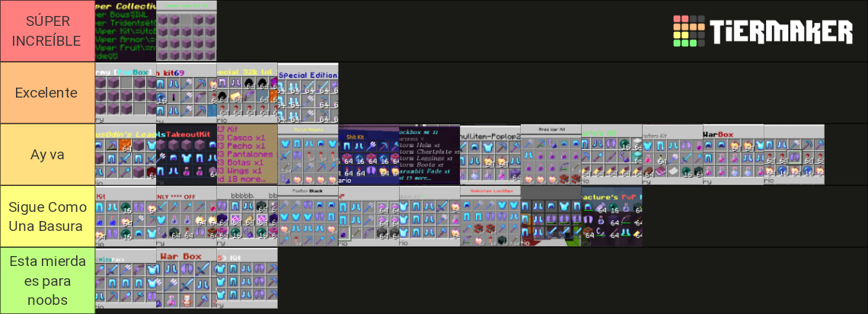Open the War Box thumbnail in noobs tier
The width and height of the screenshot is (868, 314).
[187, 278]
